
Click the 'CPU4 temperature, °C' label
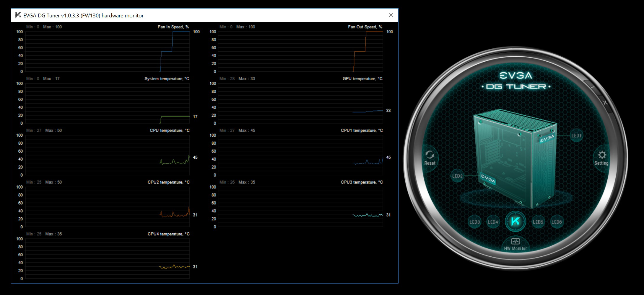[169, 234]
